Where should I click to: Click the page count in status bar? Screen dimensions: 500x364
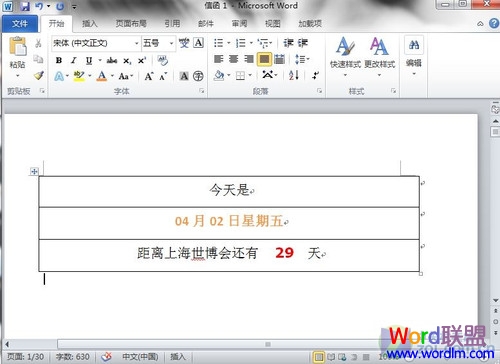pos(26,357)
